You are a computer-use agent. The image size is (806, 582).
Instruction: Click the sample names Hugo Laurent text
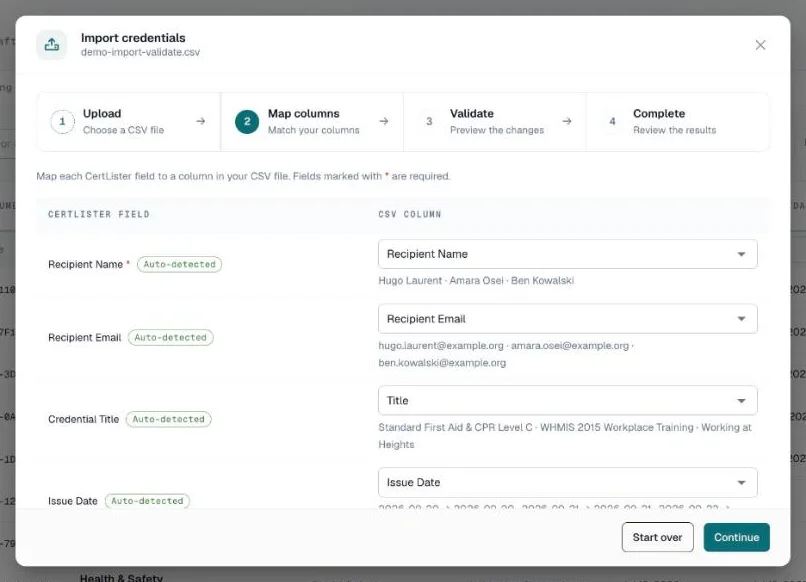476,281
